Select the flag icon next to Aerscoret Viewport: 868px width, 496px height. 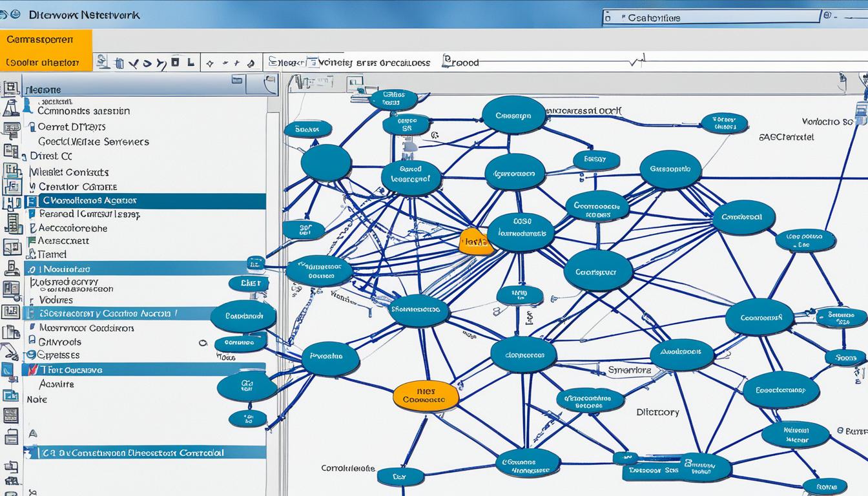pos(32,241)
